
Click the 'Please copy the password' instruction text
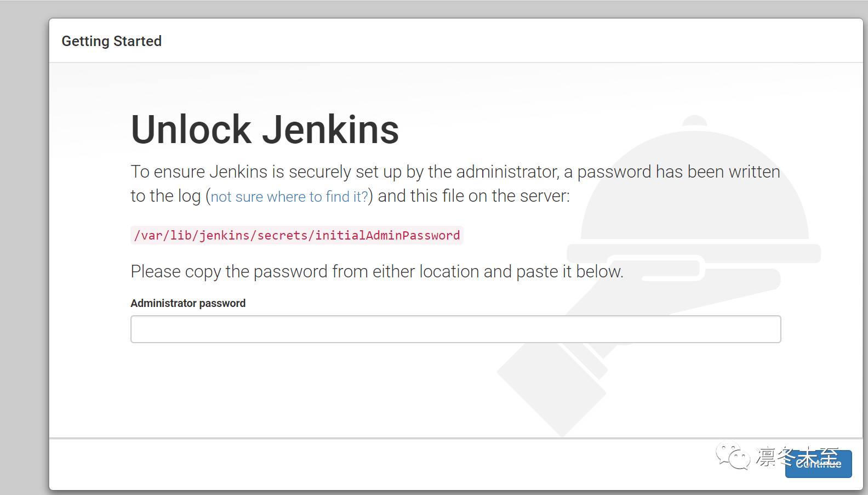(x=376, y=271)
